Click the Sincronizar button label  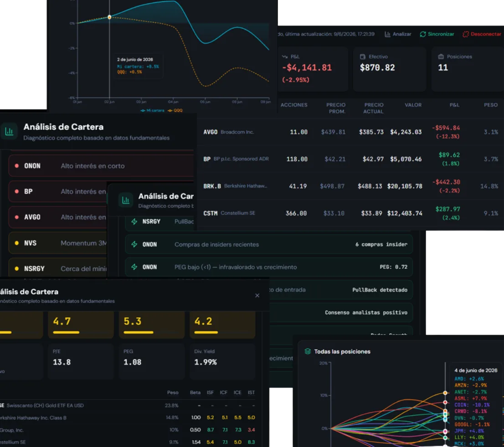click(x=441, y=34)
